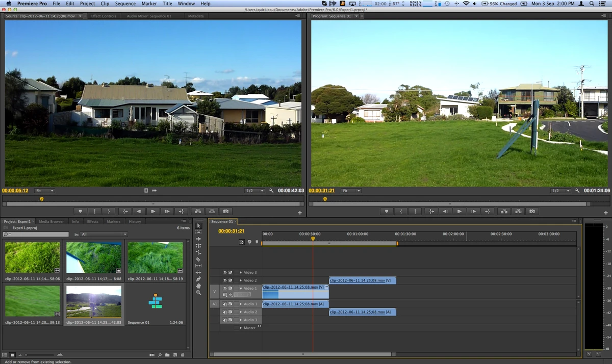Toggle Video 2 track eye visibility

(224, 280)
